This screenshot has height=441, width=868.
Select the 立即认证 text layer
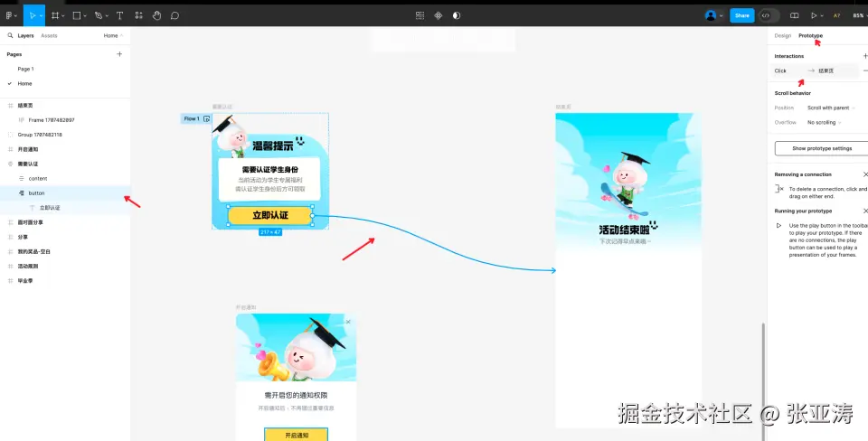pos(65,208)
